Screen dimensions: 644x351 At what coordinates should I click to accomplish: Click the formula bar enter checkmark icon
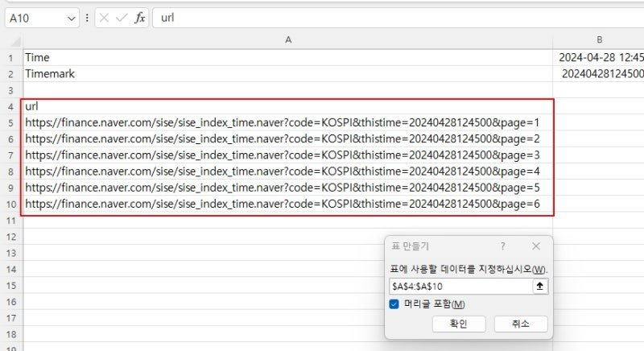pos(122,18)
